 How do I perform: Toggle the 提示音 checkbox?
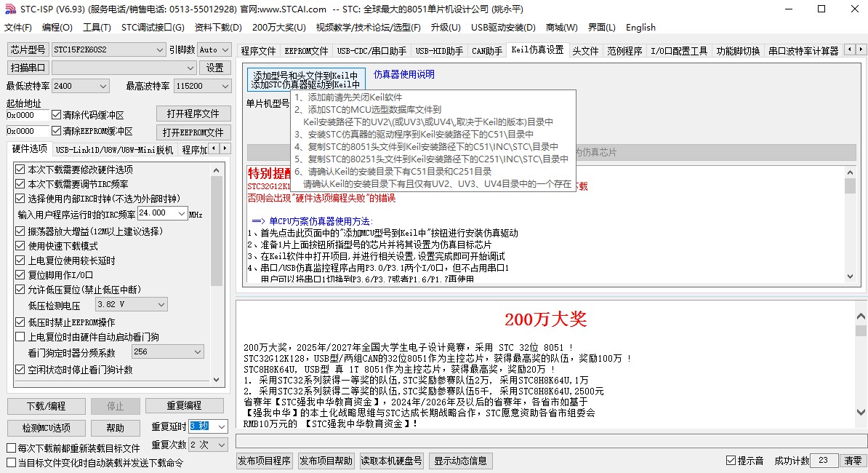coord(731,460)
